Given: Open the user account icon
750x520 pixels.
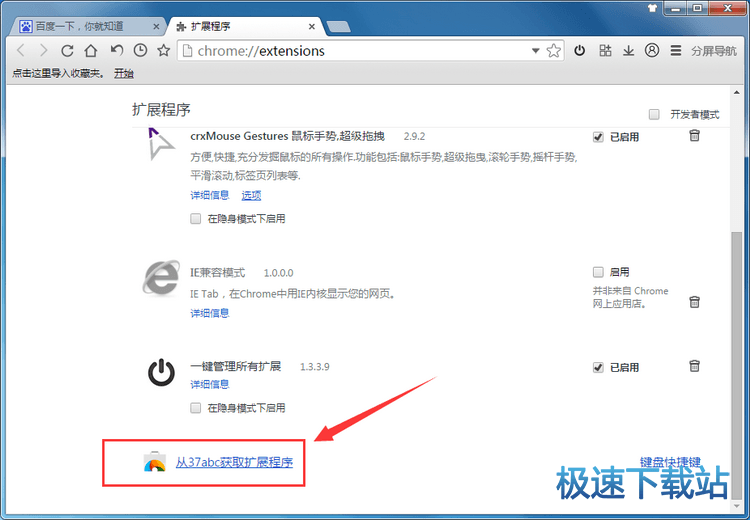Looking at the screenshot, I should tap(651, 50).
